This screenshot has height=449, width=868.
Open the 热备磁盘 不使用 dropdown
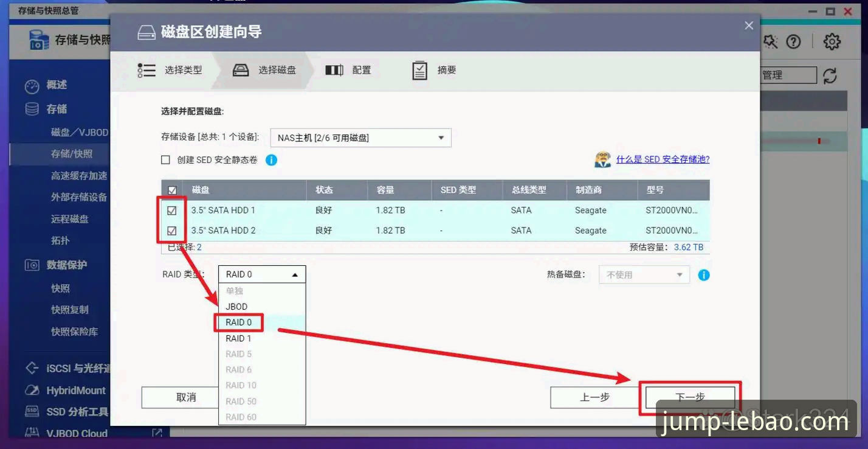644,275
